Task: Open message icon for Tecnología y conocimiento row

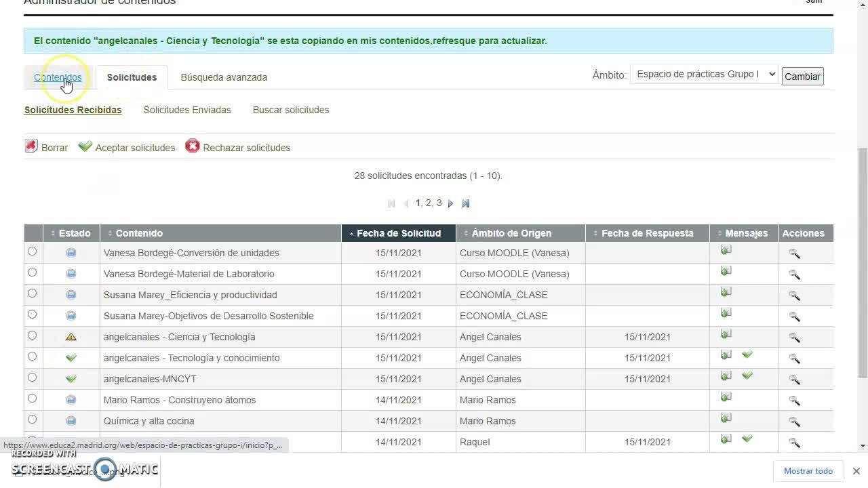Action: point(726,355)
